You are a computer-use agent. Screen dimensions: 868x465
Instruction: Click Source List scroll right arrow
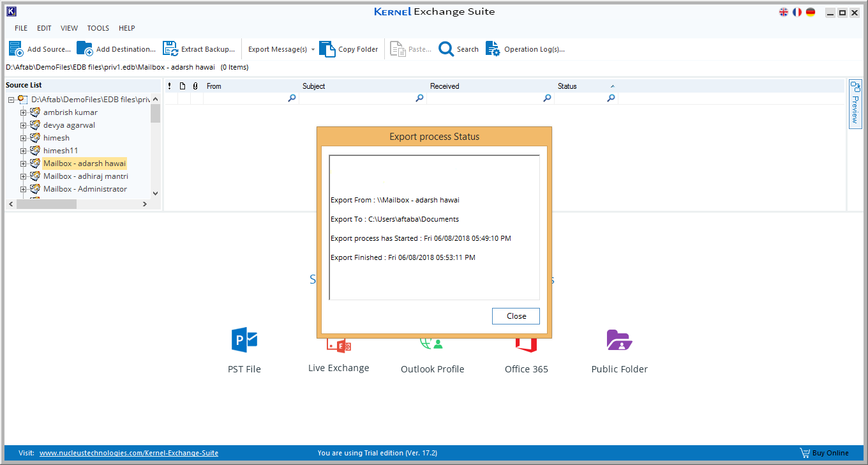[145, 204]
